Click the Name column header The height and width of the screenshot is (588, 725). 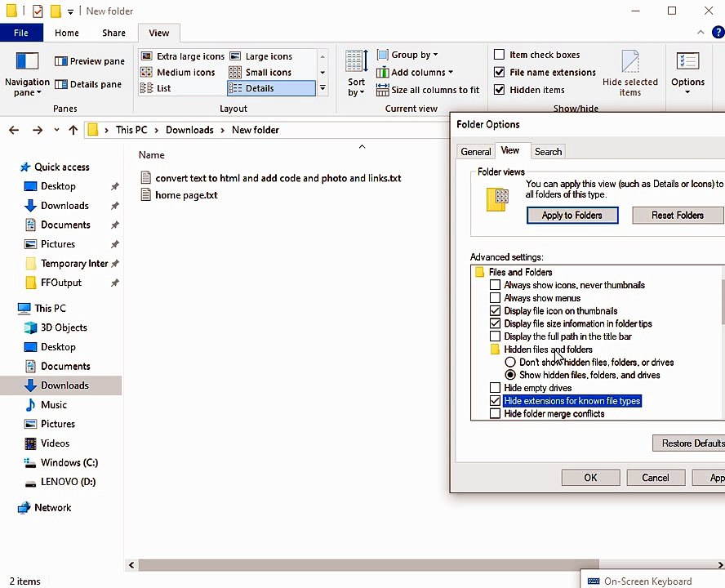coord(151,155)
